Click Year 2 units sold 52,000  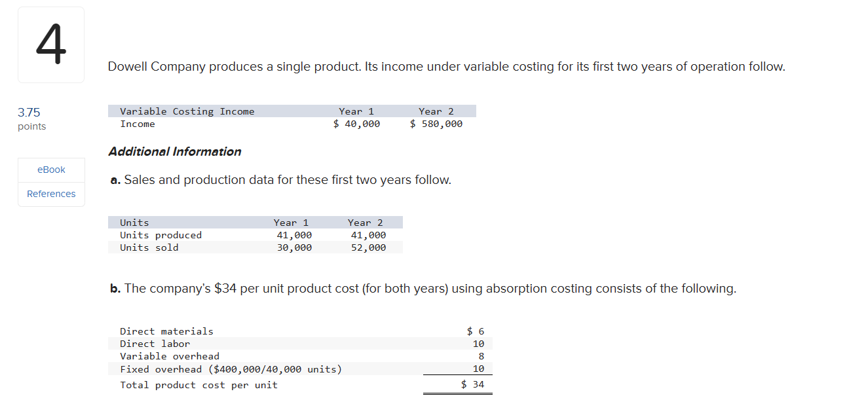(x=368, y=247)
